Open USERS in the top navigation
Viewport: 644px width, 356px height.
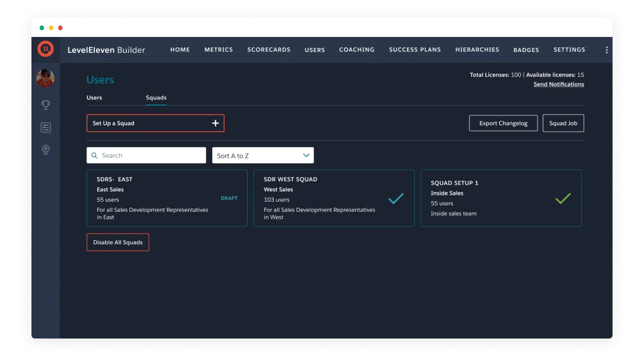click(315, 50)
